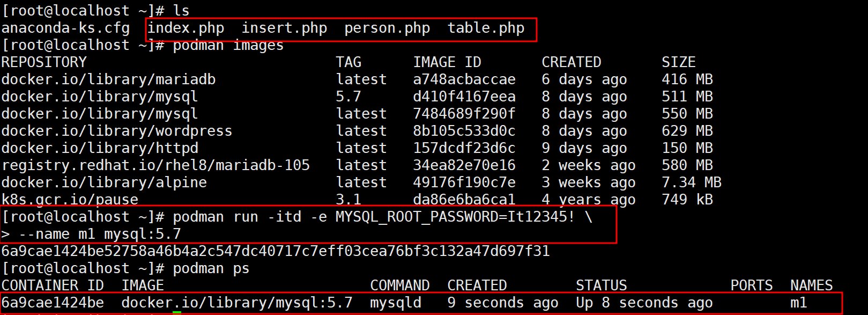
Task: Click image ID 34ea82e70e16
Action: click(464, 165)
